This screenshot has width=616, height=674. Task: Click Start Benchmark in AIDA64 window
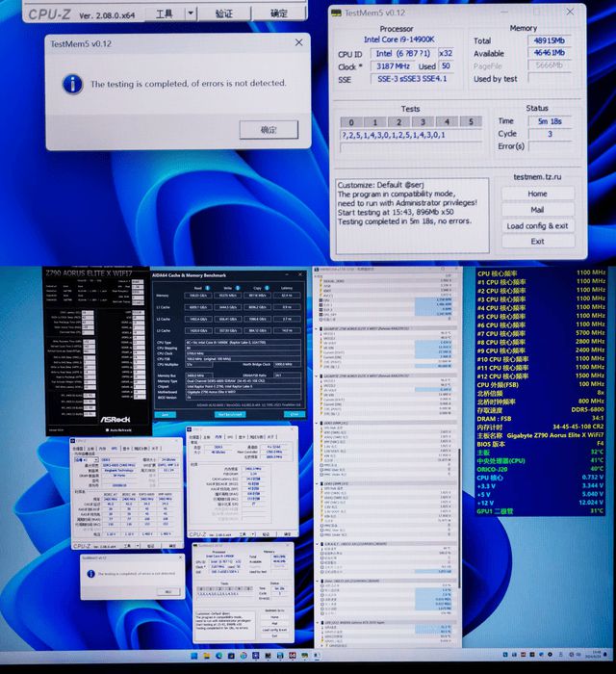pos(230,414)
